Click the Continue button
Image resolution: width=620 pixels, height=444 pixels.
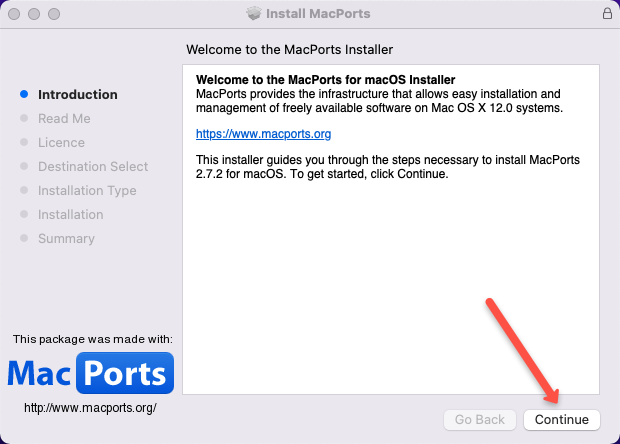(x=561, y=419)
